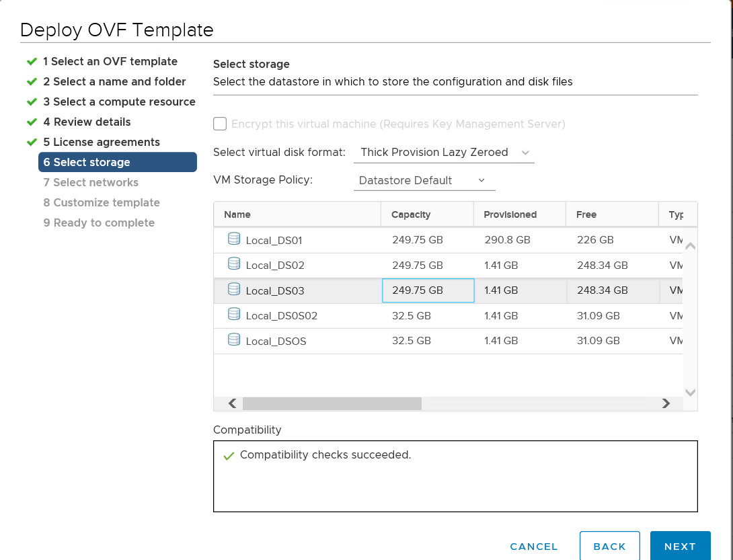Sort datastores by Capacity column header
This screenshot has height=560, width=733.
[411, 214]
